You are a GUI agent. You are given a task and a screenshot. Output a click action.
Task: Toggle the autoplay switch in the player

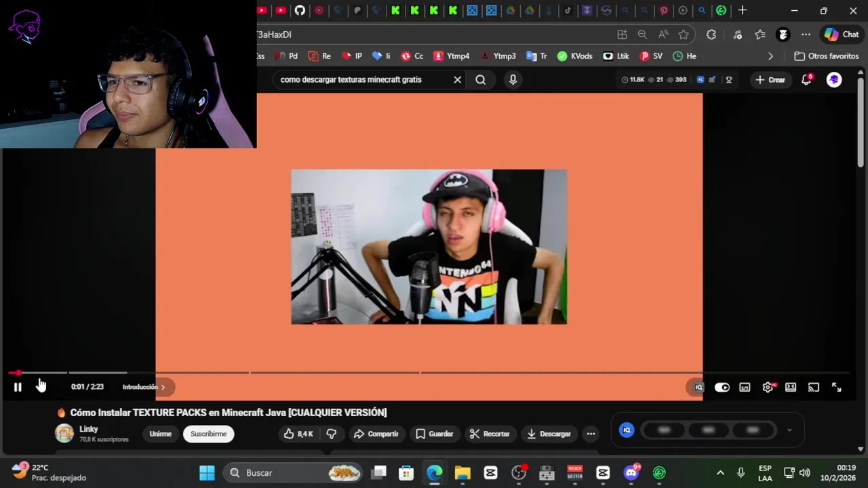click(x=722, y=387)
